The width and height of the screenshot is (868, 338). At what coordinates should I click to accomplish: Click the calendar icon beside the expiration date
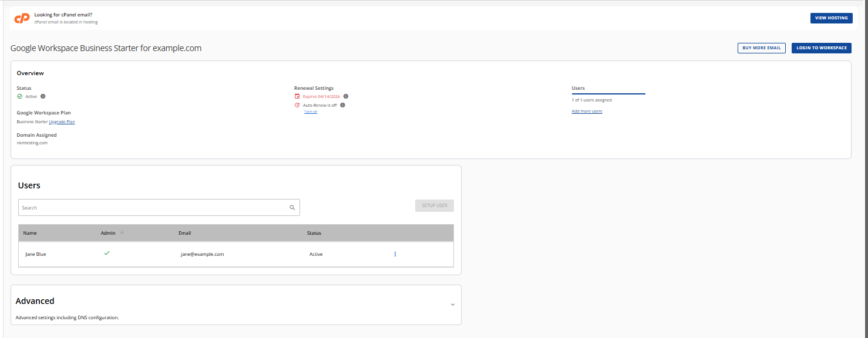click(x=297, y=96)
